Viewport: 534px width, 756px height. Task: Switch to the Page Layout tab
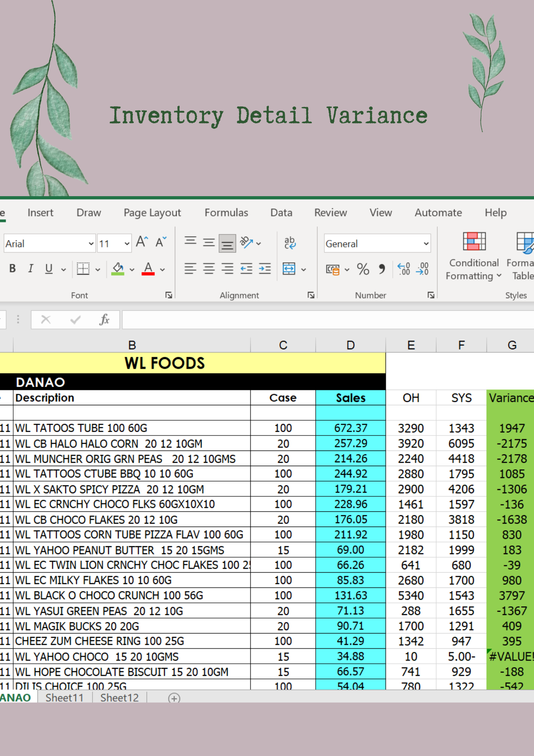coord(152,213)
